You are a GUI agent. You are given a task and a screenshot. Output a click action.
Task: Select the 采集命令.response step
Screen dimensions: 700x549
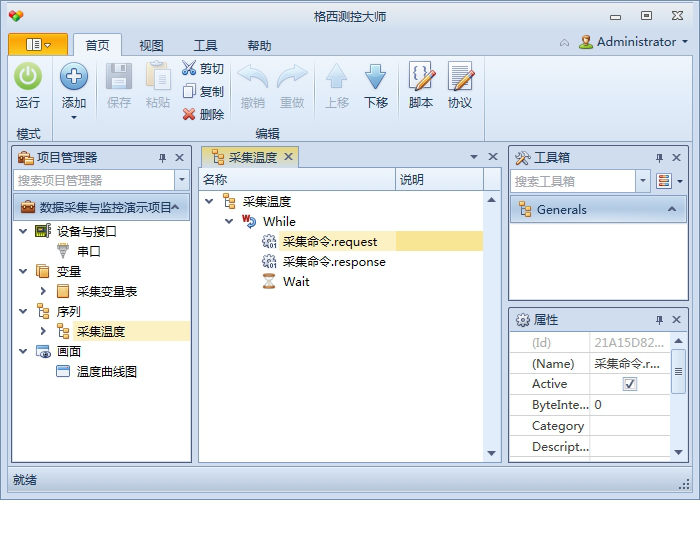coord(333,261)
